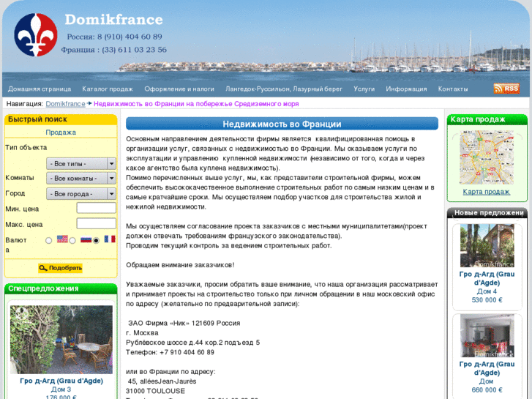The height and width of the screenshot is (399, 532).
Task: Open the Дом 4 house photo thumbnail
Action: click(x=487, y=245)
